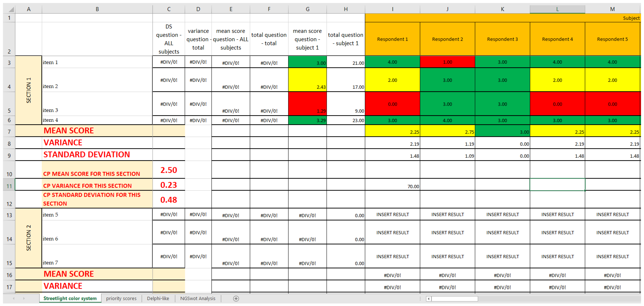Select the Respondent 4 header cell

point(557,39)
